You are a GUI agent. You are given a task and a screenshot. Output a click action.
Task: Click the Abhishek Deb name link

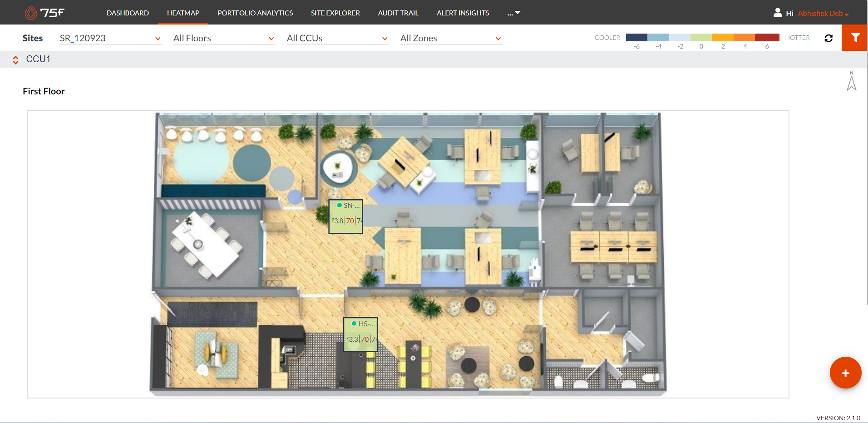point(820,13)
